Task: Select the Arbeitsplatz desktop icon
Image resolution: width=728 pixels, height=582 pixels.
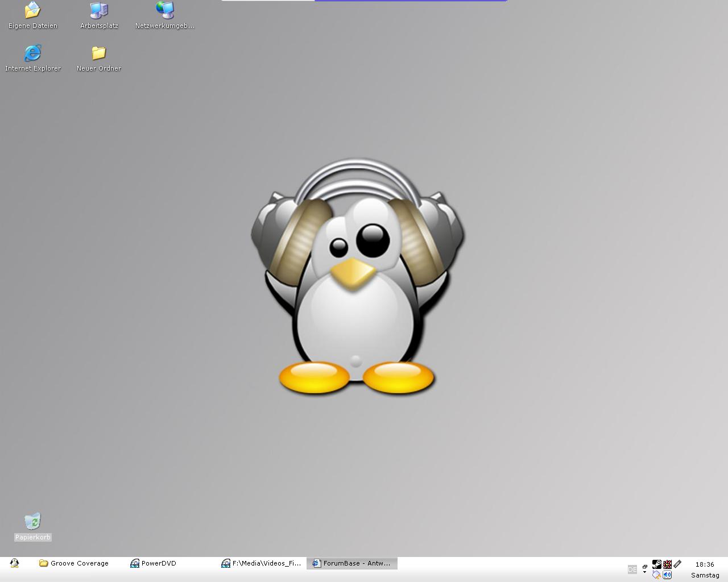Action: pyautogui.click(x=99, y=16)
